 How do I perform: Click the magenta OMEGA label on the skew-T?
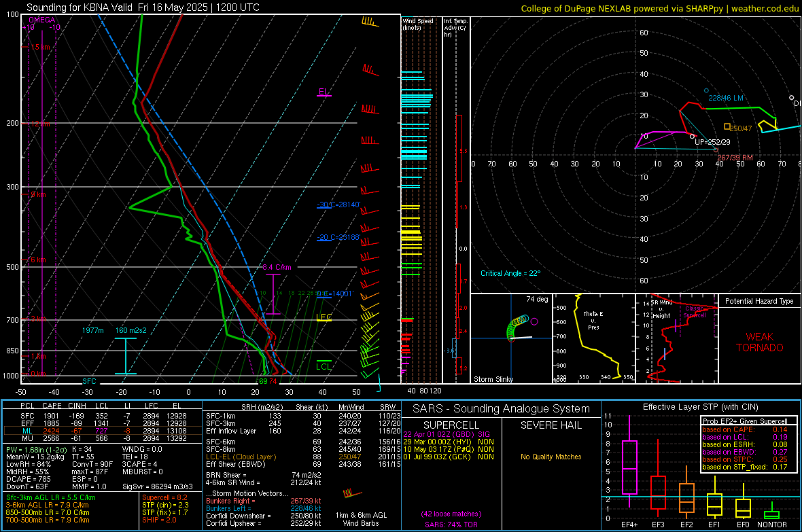[42, 20]
